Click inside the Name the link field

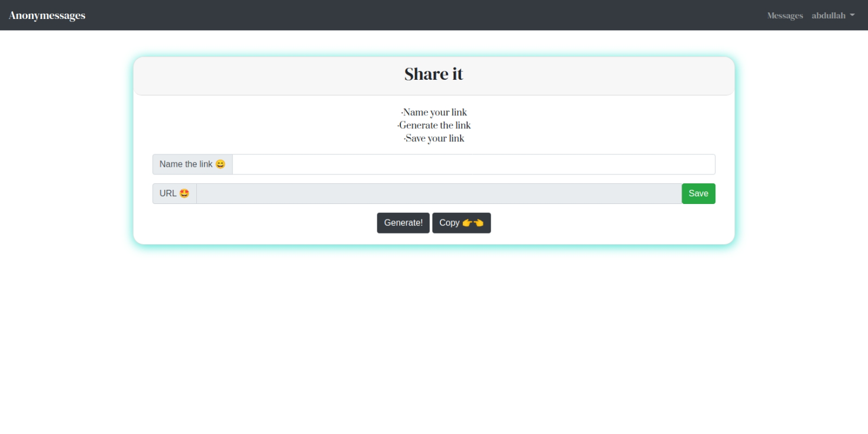[473, 164]
